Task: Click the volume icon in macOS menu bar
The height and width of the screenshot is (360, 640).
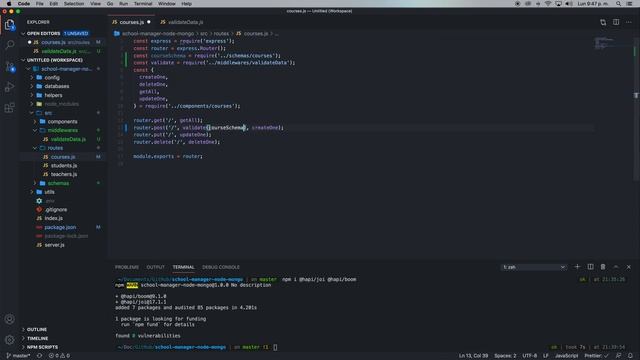Action: click(x=569, y=4)
